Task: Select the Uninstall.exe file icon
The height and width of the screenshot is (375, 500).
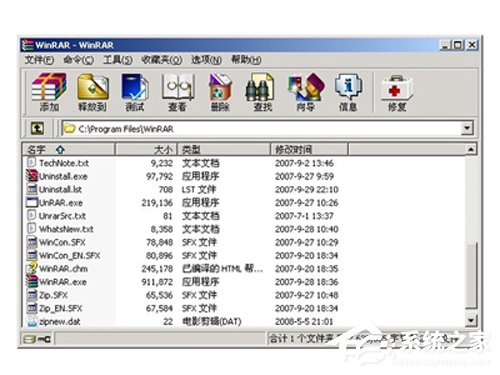Action: tap(32, 176)
